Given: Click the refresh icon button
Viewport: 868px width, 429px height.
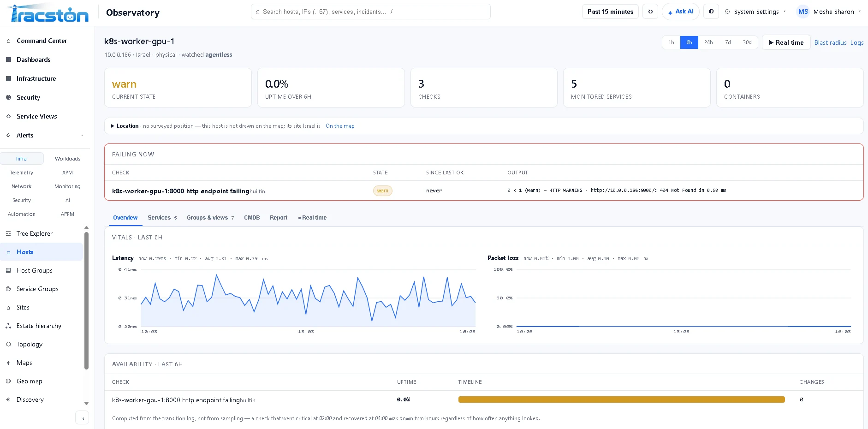Looking at the screenshot, I should coord(650,12).
